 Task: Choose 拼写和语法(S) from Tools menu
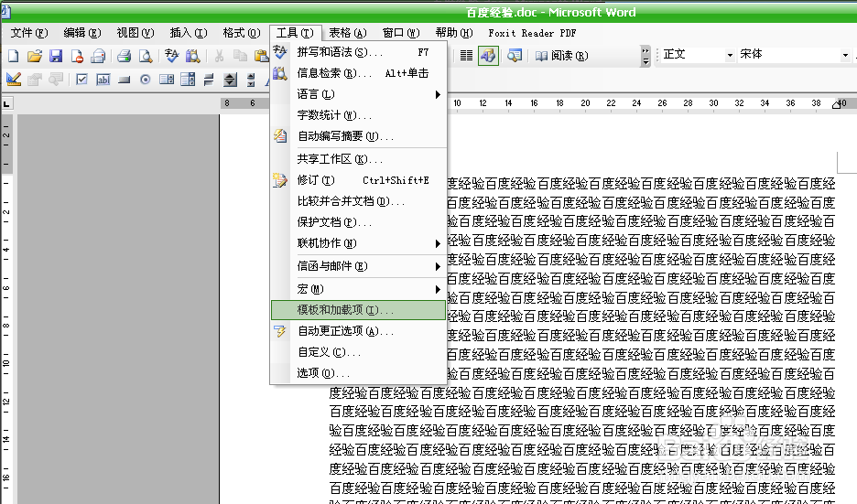point(358,52)
